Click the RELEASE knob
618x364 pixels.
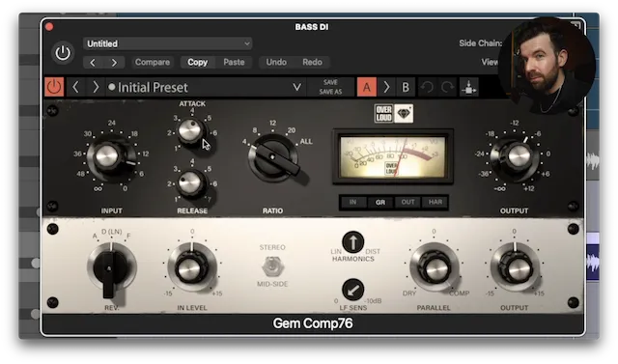pyautogui.click(x=190, y=182)
